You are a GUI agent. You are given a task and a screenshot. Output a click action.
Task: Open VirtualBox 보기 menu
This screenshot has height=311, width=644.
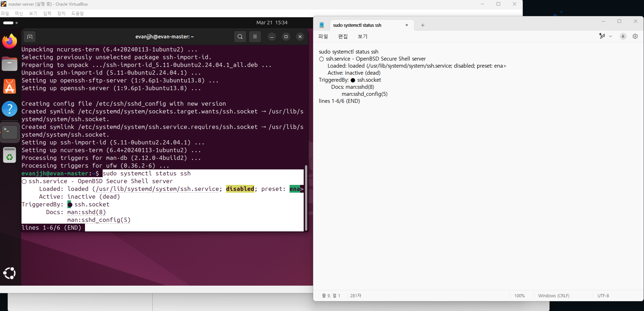click(33, 13)
